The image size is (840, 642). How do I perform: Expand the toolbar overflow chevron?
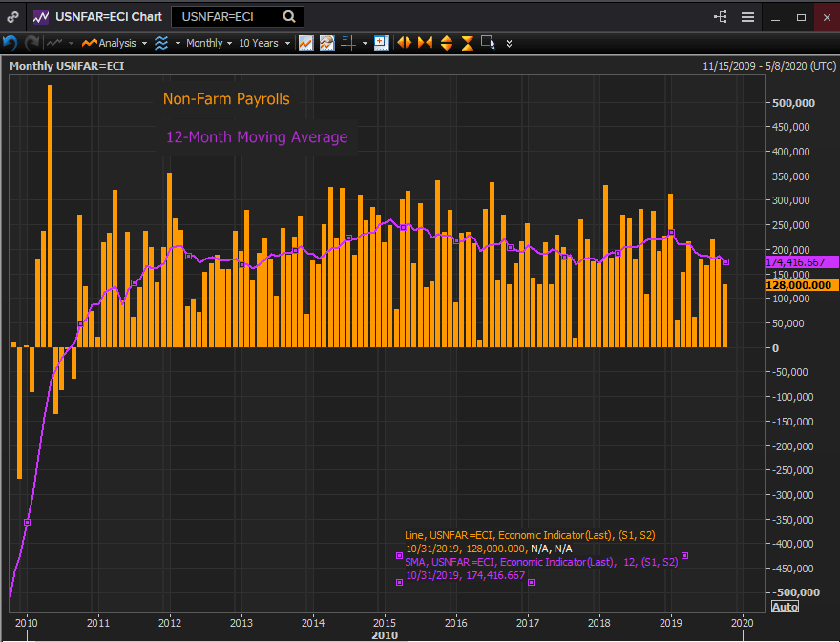(x=509, y=43)
